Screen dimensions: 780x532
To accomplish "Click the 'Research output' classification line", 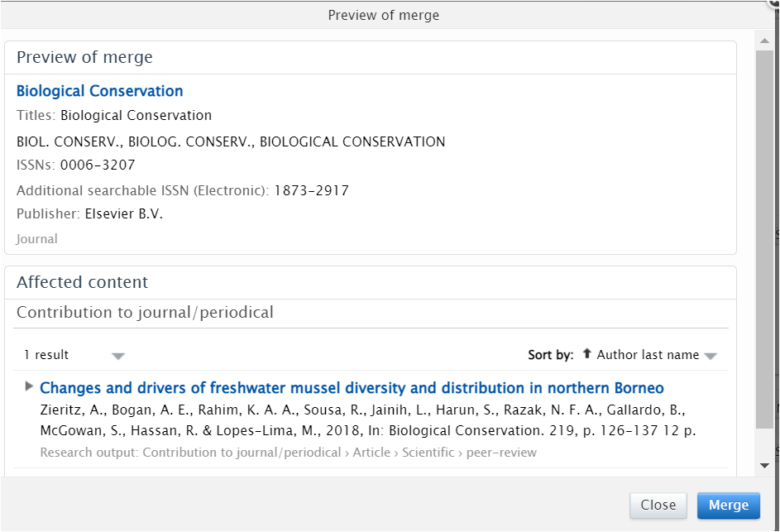I will click(x=288, y=453).
